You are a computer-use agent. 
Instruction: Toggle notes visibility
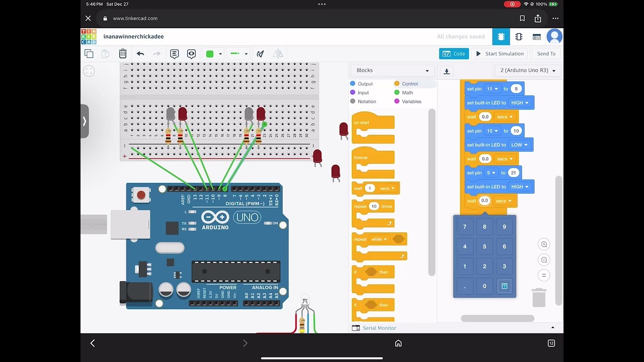click(191, 54)
